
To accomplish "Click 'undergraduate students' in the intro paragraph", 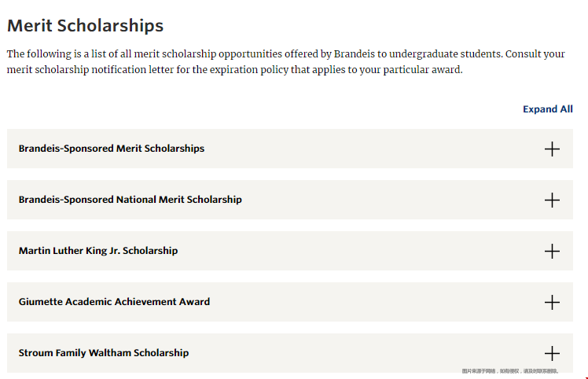I will click(x=445, y=54).
